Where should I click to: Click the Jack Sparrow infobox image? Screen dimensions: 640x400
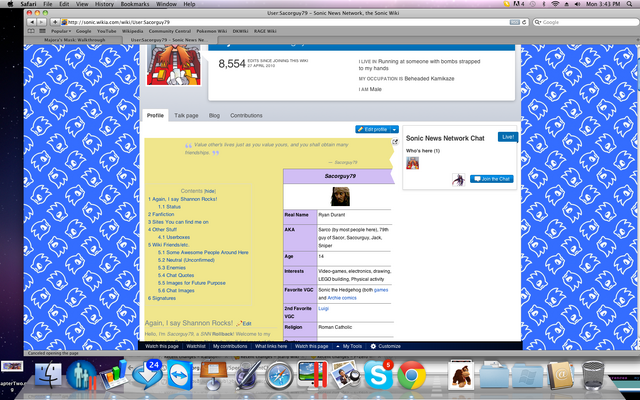(340, 196)
